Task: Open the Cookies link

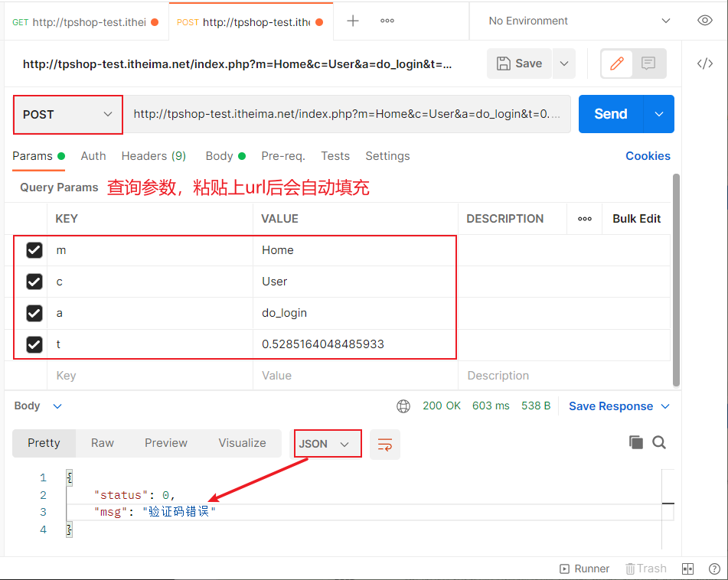Action: (648, 156)
